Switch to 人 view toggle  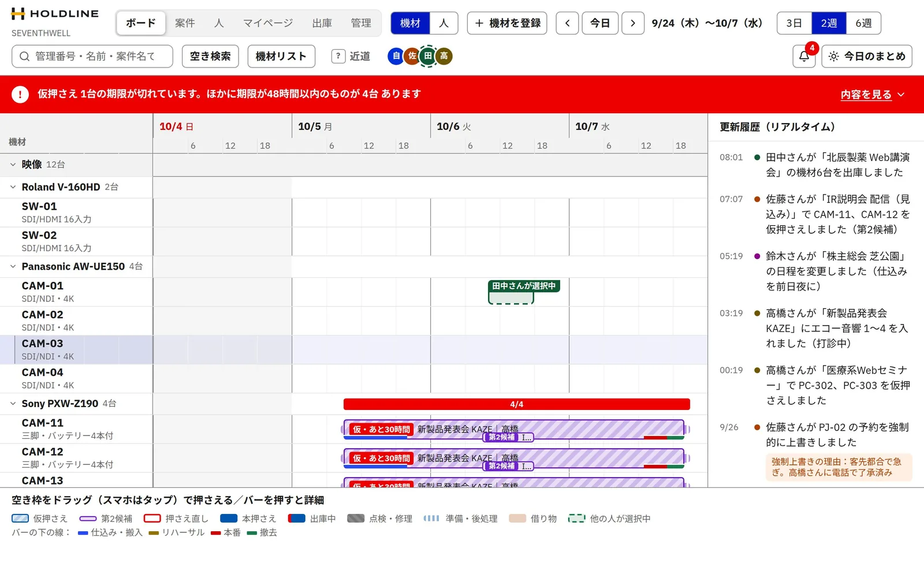pyautogui.click(x=444, y=23)
